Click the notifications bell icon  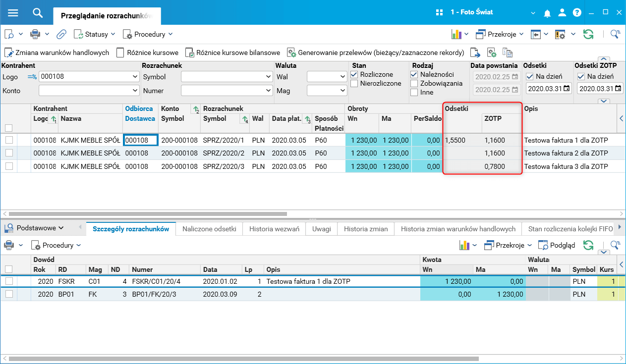(547, 12)
